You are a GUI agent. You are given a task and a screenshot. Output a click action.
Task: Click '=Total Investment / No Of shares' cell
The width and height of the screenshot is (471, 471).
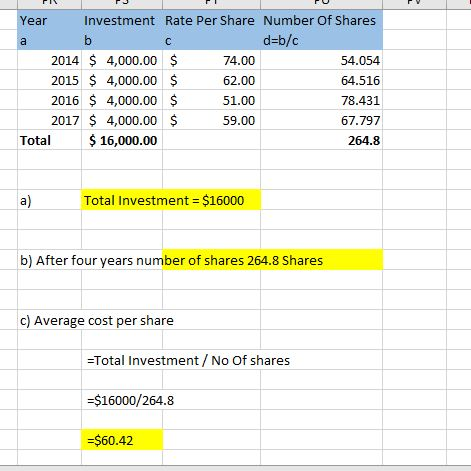[188, 360]
